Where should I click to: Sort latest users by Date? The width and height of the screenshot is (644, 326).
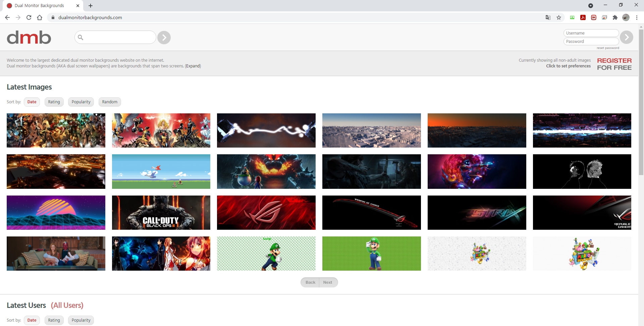pyautogui.click(x=32, y=320)
